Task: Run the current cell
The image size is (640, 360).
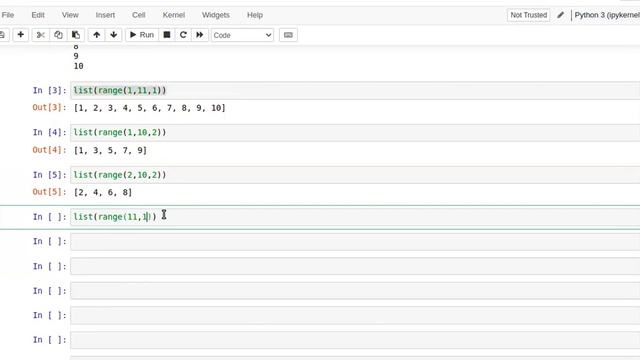Action: tap(142, 35)
